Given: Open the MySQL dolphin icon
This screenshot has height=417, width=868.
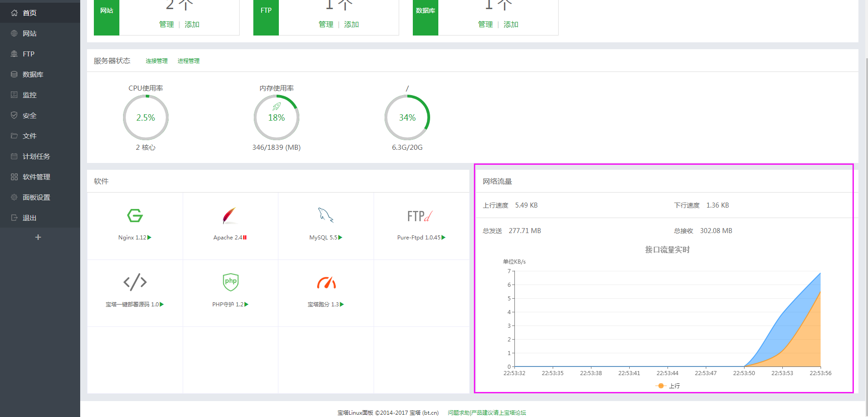Looking at the screenshot, I should (326, 215).
